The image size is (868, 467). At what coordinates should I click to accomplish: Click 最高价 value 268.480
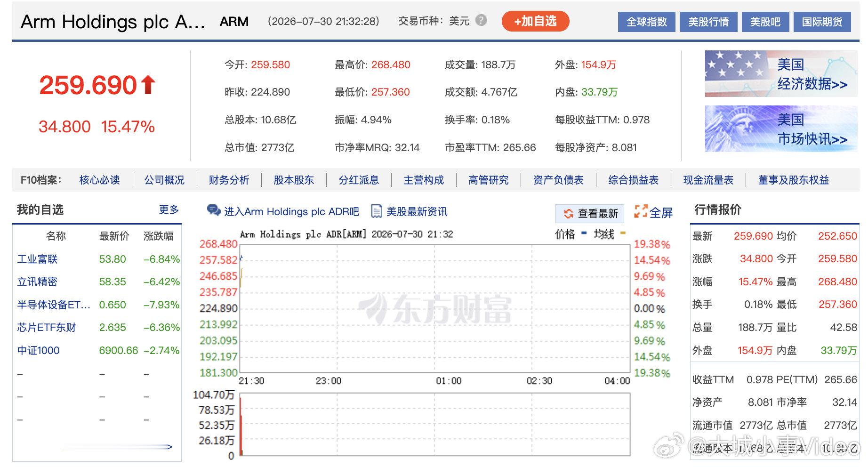click(391, 64)
